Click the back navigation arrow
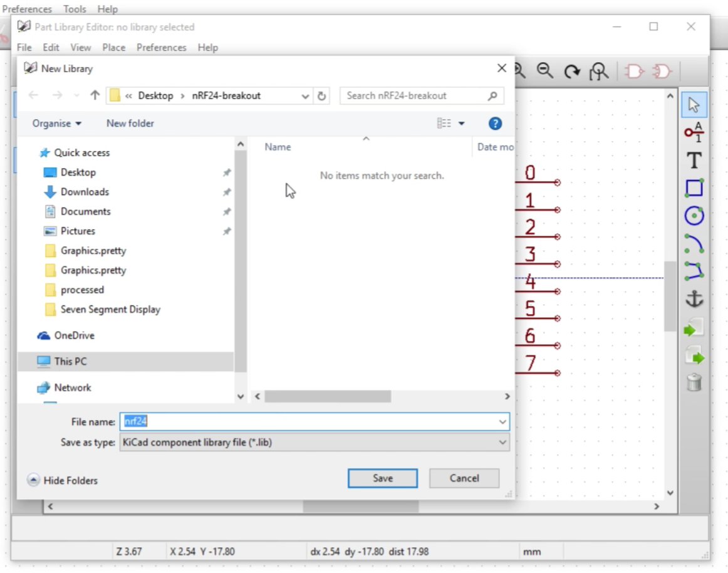This screenshot has height=573, width=728. [33, 95]
